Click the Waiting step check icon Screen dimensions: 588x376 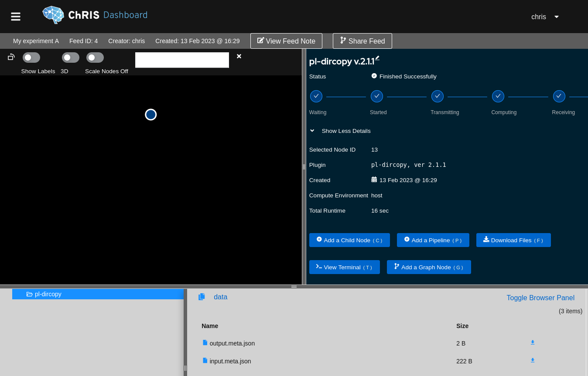316,96
